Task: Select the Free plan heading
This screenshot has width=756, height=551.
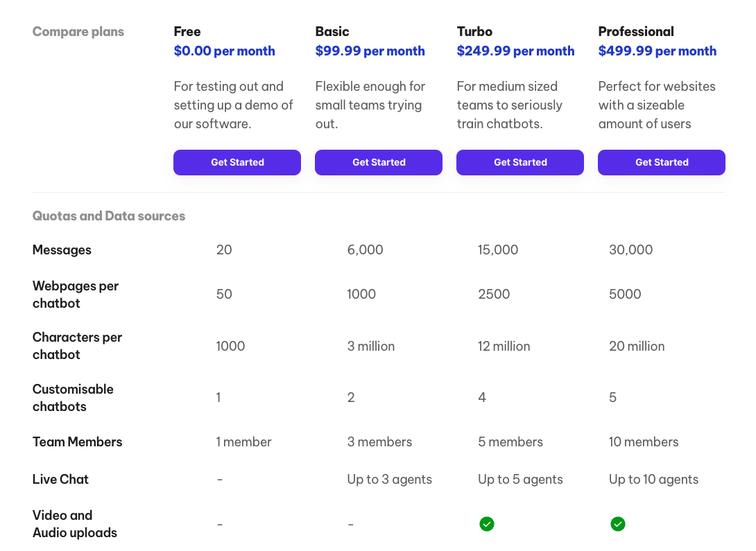Action: click(x=187, y=31)
